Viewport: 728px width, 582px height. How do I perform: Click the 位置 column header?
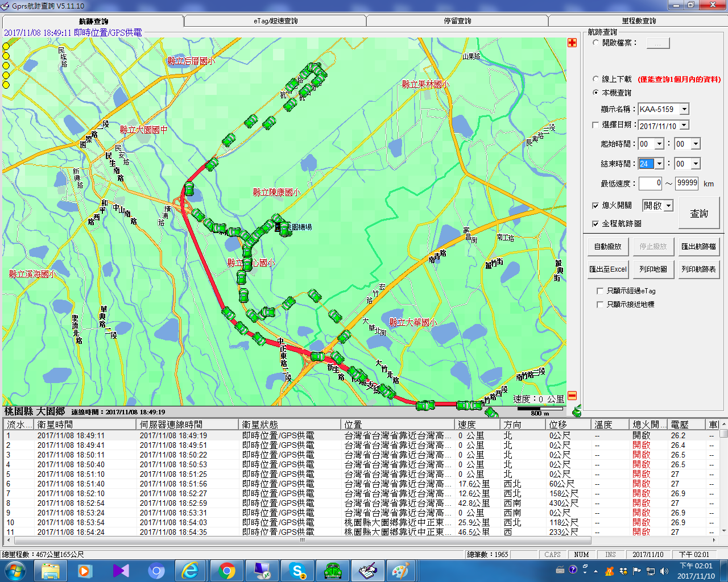pyautogui.click(x=398, y=425)
